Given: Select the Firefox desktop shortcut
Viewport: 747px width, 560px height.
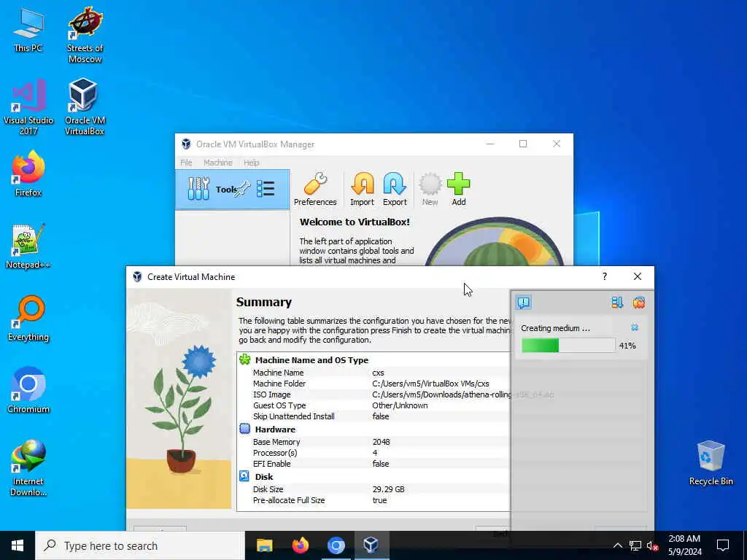Looking at the screenshot, I should (x=28, y=174).
